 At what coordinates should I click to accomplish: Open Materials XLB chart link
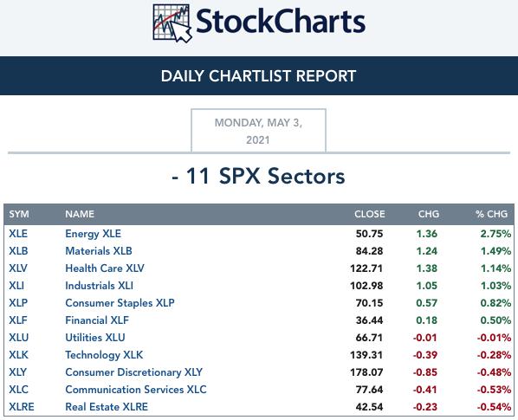coord(99,251)
